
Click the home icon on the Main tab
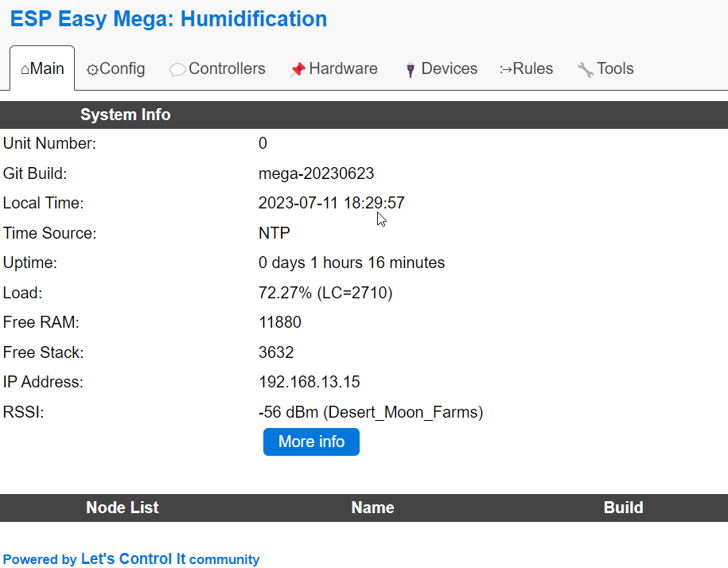(x=25, y=68)
